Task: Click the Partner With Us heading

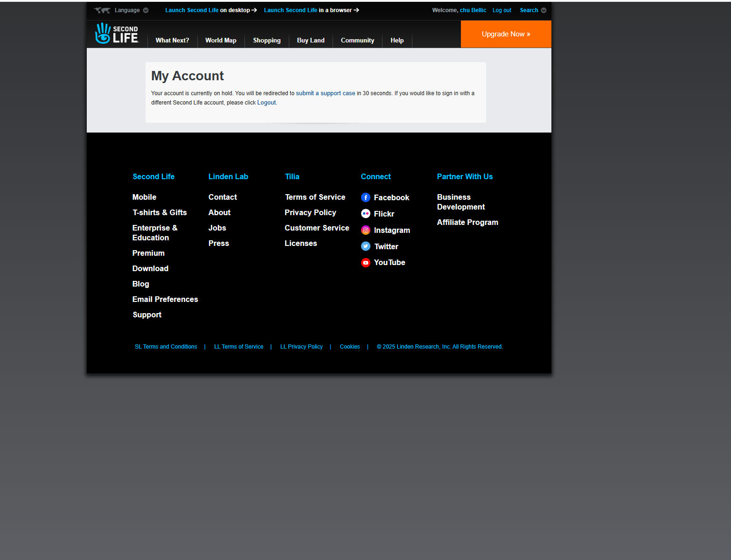Action: [x=465, y=177]
